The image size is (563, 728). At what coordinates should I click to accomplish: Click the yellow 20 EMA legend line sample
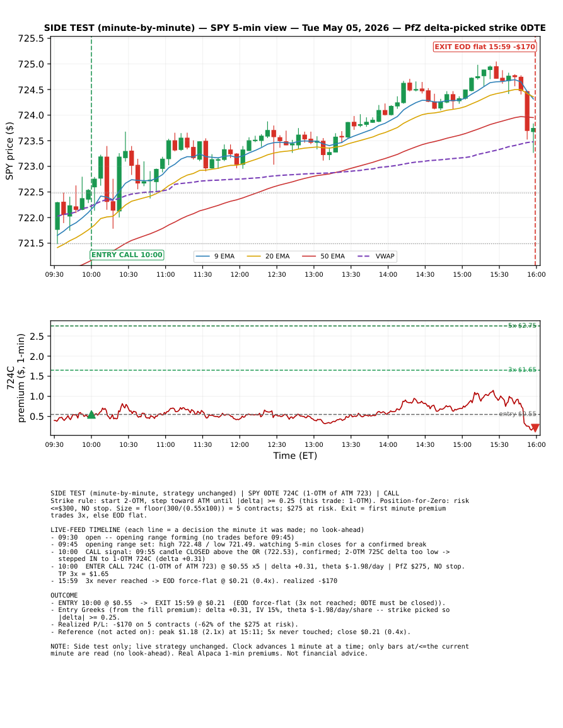point(253,257)
